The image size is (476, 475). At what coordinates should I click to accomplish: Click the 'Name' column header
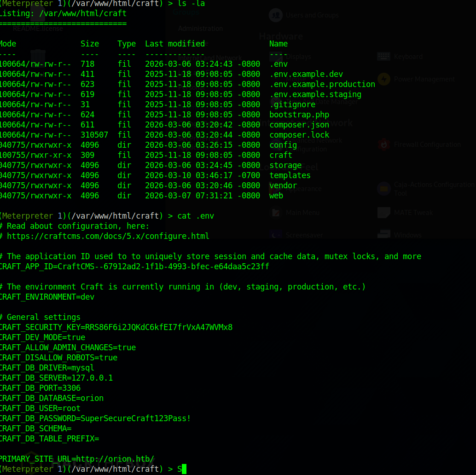pos(279,44)
